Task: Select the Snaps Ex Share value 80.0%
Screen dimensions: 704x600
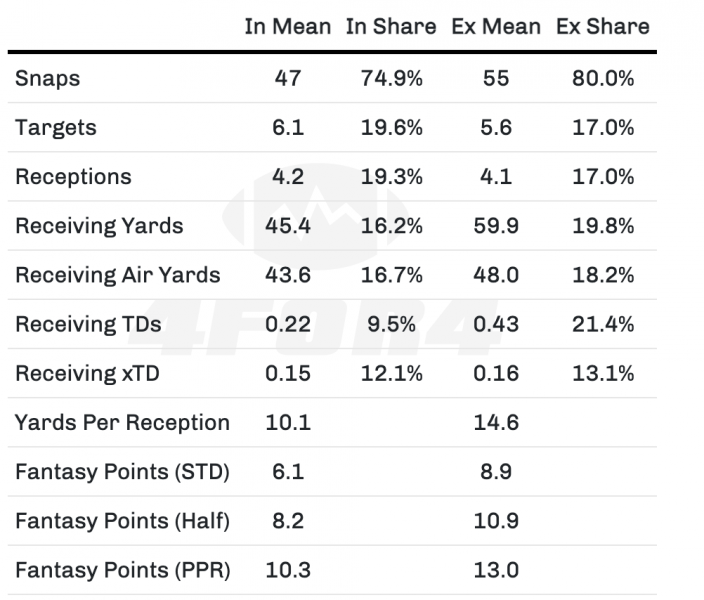Action: 602,78
